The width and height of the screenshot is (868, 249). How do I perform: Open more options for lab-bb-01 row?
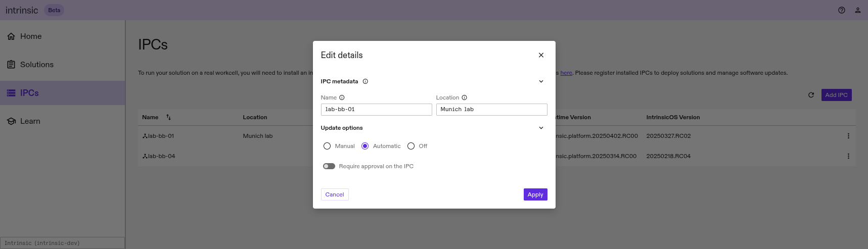(848, 136)
